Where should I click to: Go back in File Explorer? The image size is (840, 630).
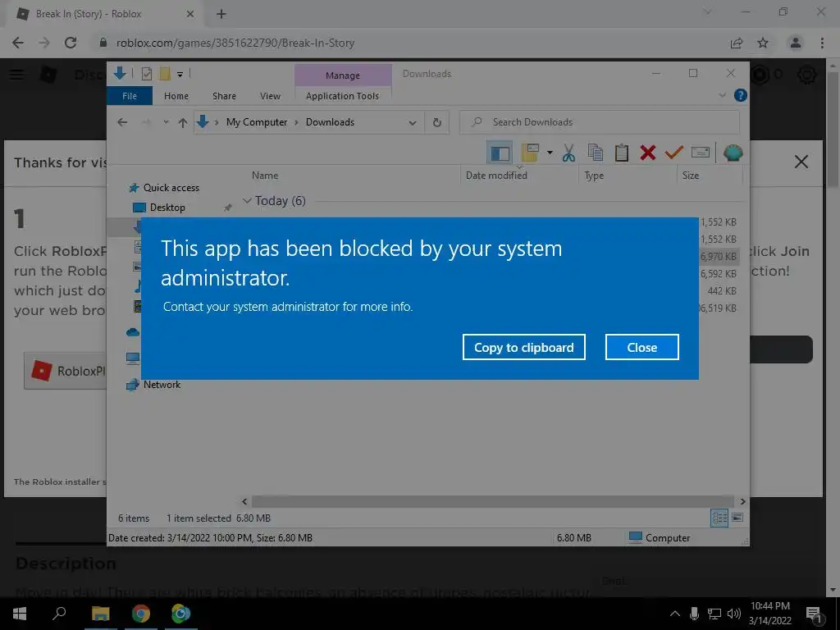pos(122,122)
